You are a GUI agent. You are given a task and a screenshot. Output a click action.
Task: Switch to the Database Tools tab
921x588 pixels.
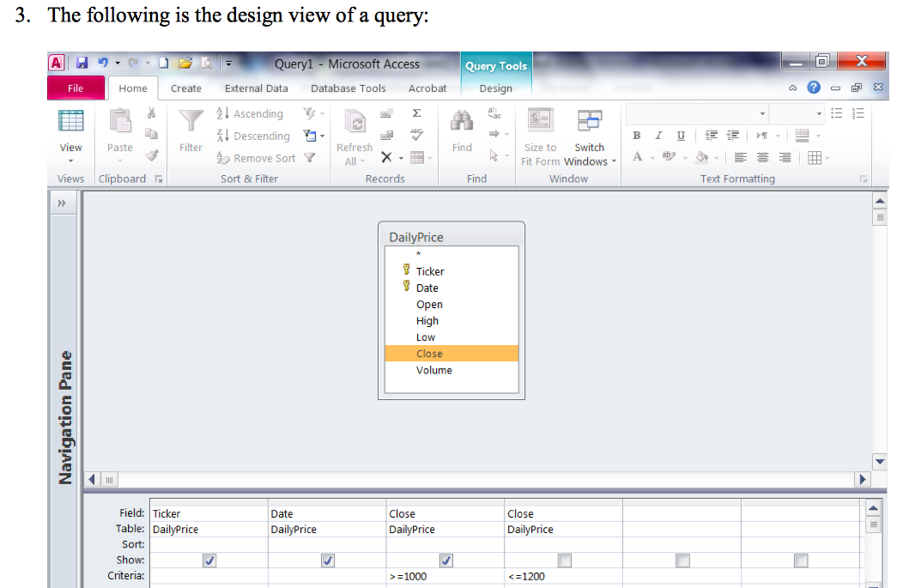[x=348, y=88]
